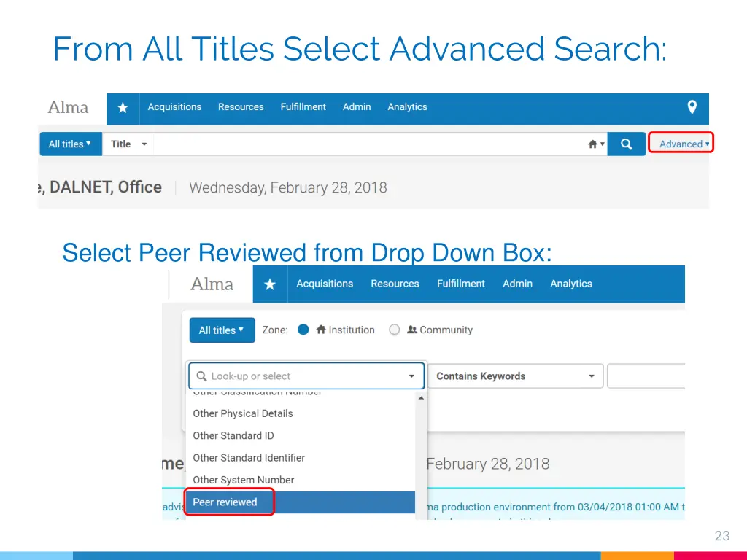Open Acquisitions menu in top Alma bar

(174, 107)
